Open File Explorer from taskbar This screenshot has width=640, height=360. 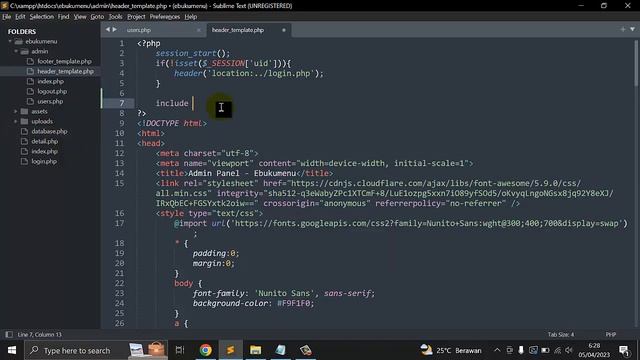pos(256,350)
